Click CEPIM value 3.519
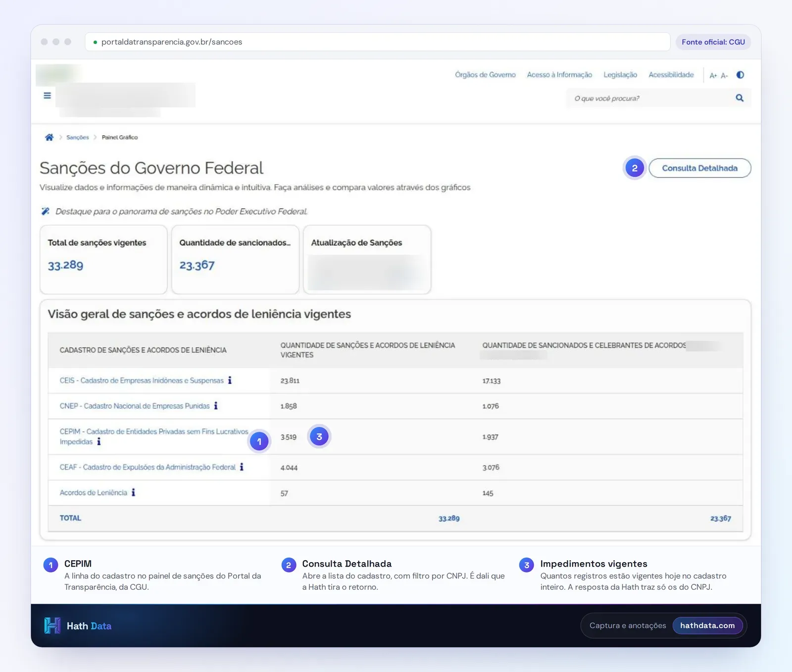This screenshot has height=672, width=792. pyautogui.click(x=289, y=437)
